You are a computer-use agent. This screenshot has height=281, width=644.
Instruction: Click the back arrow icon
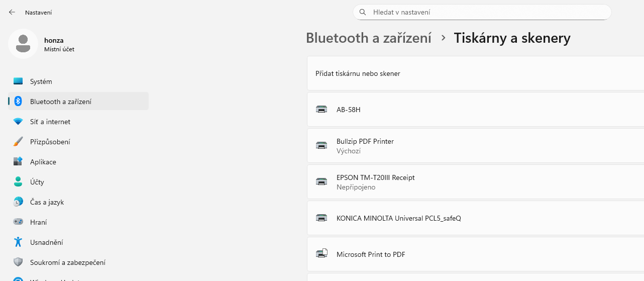point(12,12)
